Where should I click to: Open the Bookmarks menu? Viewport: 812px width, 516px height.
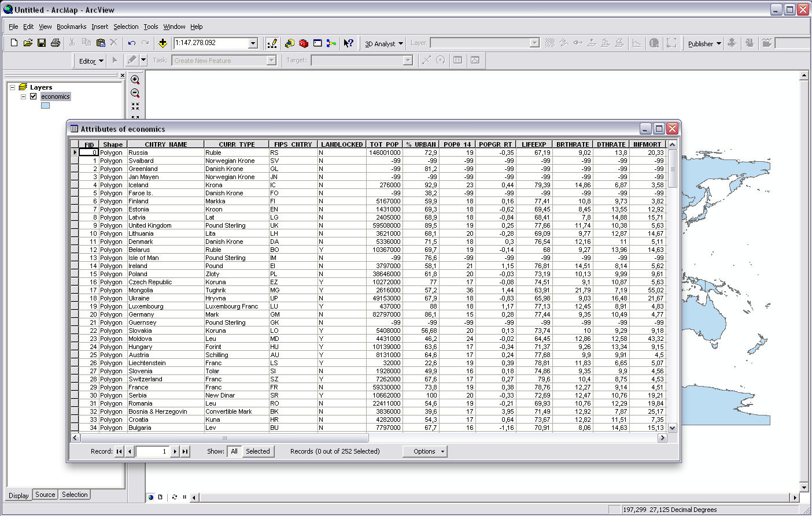tap(71, 27)
